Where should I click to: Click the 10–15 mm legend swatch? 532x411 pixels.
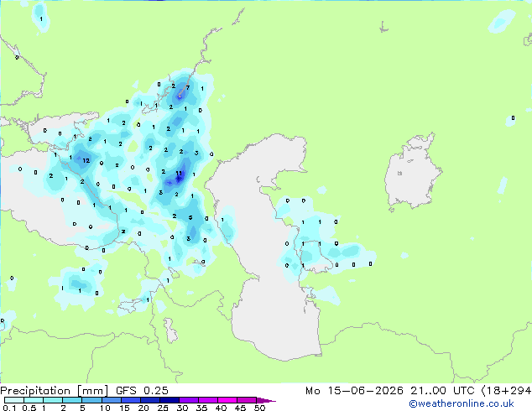coord(111,400)
